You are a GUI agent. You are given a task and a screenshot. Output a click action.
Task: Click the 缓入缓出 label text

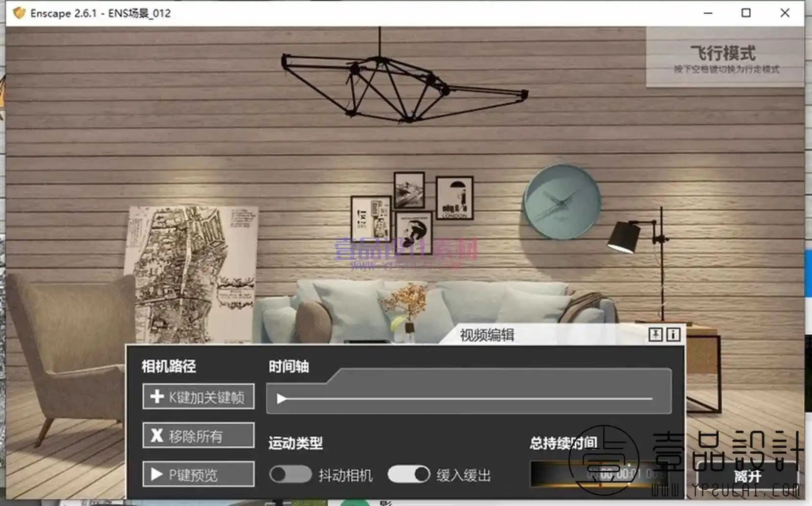(464, 475)
